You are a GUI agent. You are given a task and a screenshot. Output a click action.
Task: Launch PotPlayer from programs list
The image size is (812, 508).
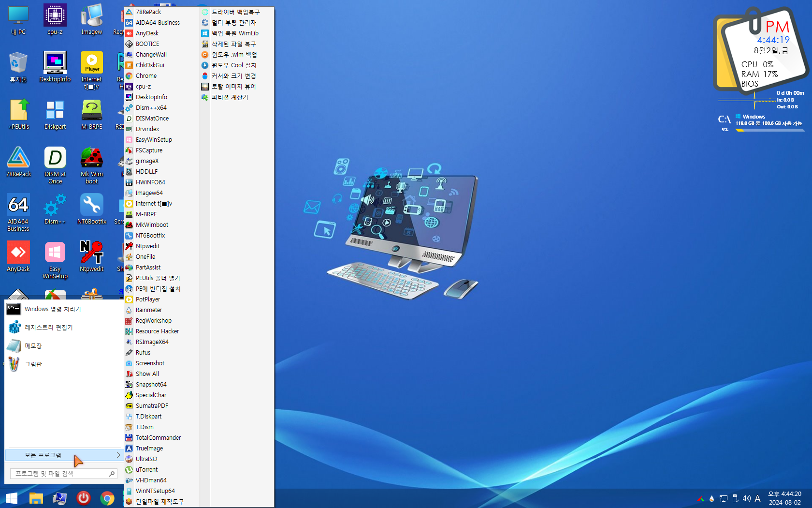(x=161, y=299)
